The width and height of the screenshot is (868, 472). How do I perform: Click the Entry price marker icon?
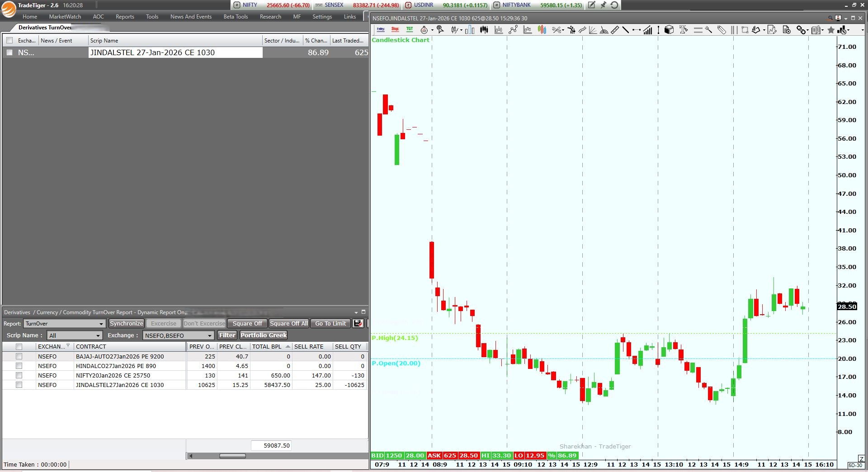381,29
